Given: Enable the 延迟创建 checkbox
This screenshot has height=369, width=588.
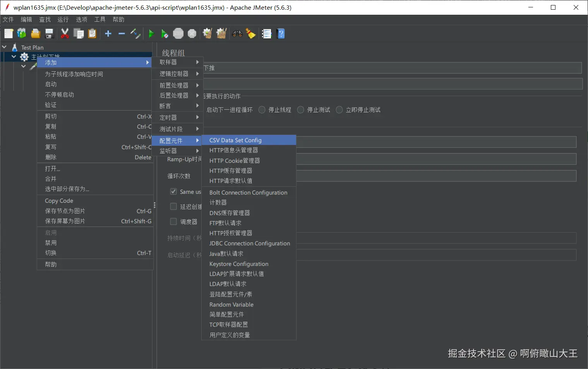Looking at the screenshot, I should coord(173,207).
